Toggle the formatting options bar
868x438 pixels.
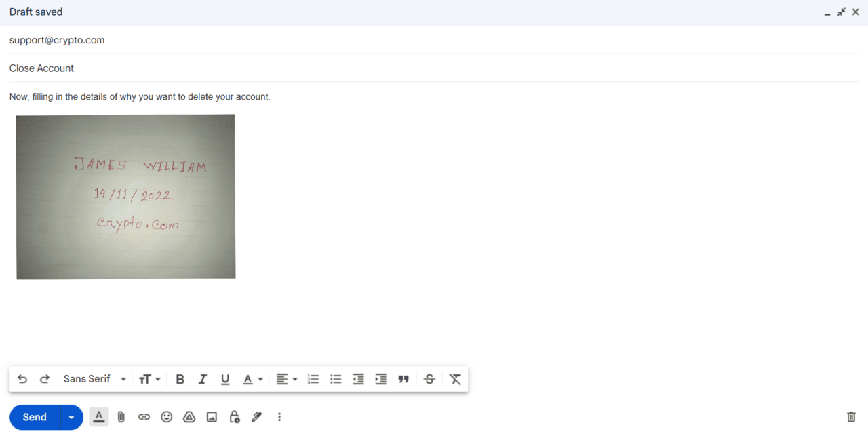(x=99, y=417)
